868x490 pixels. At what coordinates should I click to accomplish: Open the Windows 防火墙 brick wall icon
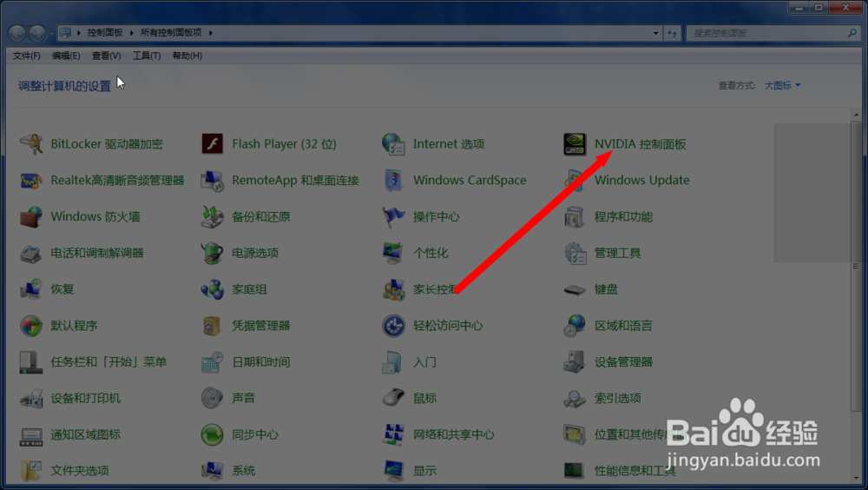(31, 216)
